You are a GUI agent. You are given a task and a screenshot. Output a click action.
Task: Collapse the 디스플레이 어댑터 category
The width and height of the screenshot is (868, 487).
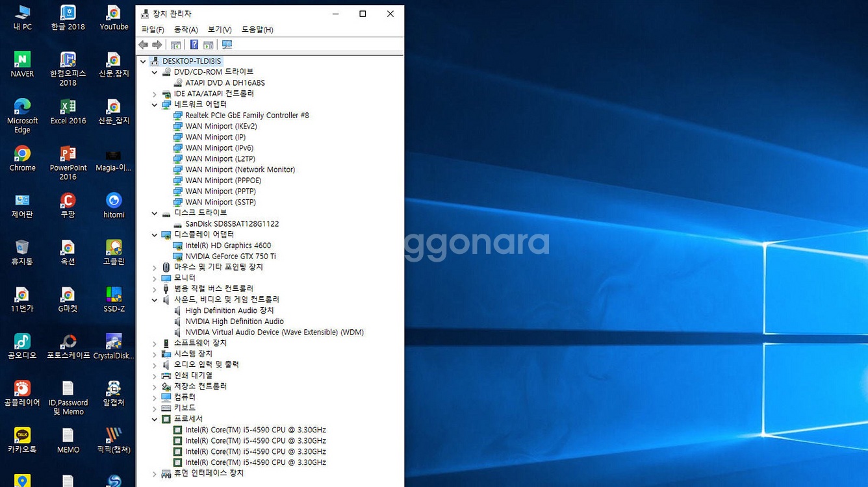[x=155, y=234]
